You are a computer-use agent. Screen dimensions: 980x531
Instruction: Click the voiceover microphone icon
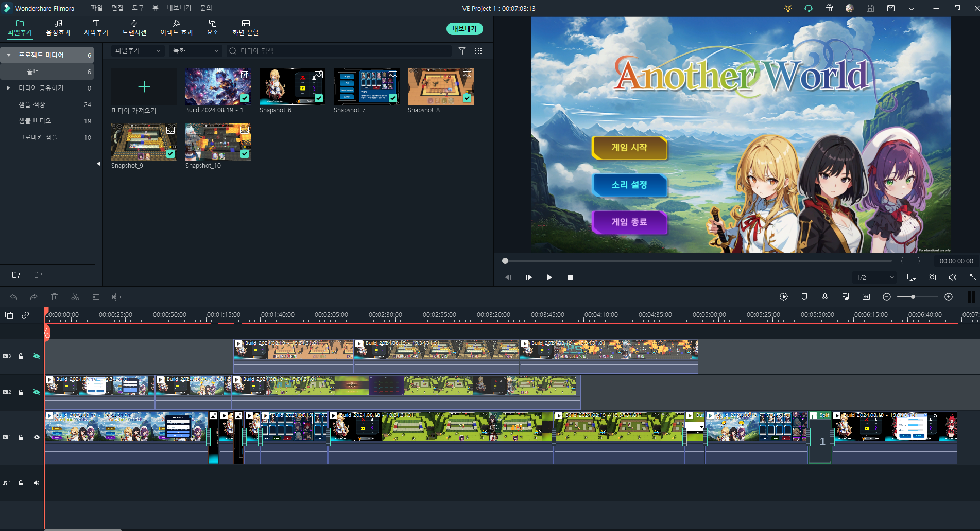point(825,297)
